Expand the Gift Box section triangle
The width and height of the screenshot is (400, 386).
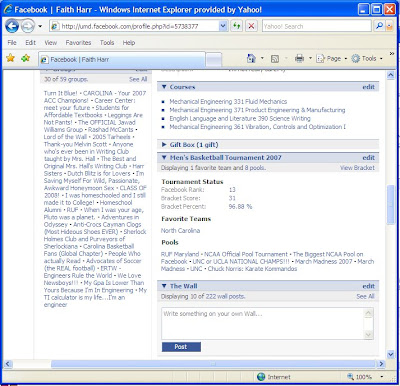(164, 145)
